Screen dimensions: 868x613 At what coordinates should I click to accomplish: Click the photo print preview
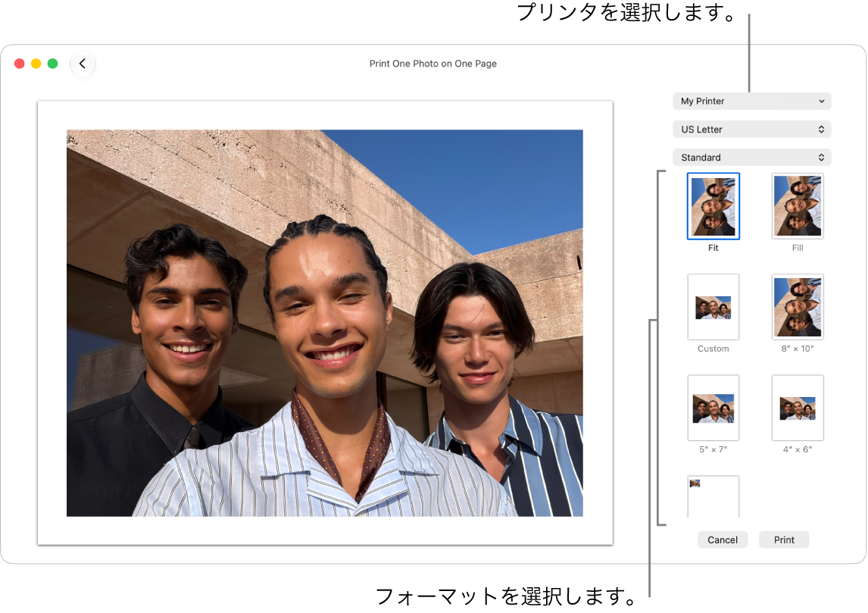pyautogui.click(x=325, y=323)
